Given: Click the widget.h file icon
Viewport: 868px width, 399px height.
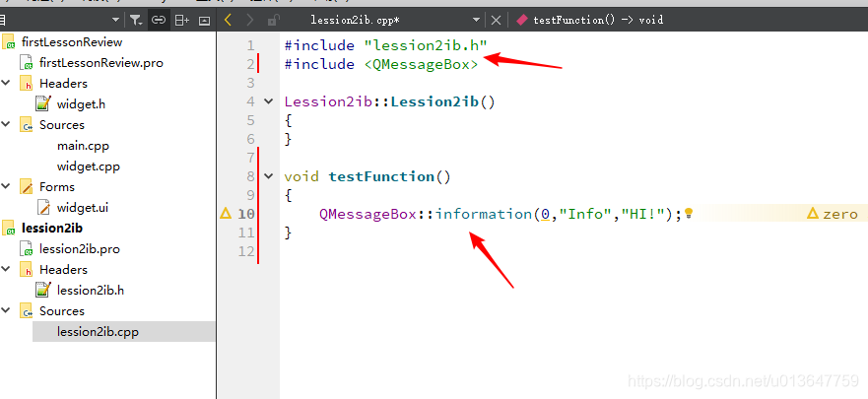Looking at the screenshot, I should (43, 103).
